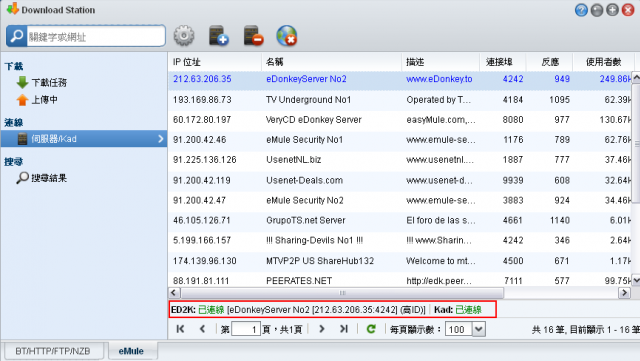Click the vertical scrollbar up arrow

point(636,78)
